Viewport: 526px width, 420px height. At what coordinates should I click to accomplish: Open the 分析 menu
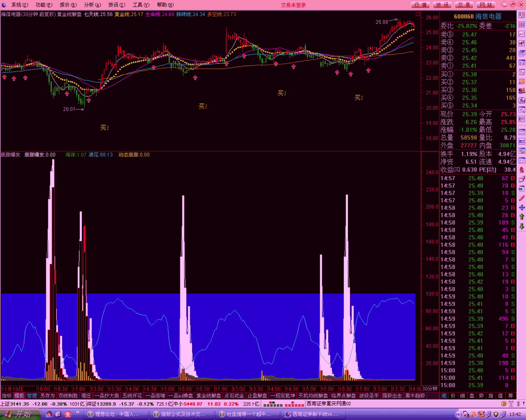[92, 5]
